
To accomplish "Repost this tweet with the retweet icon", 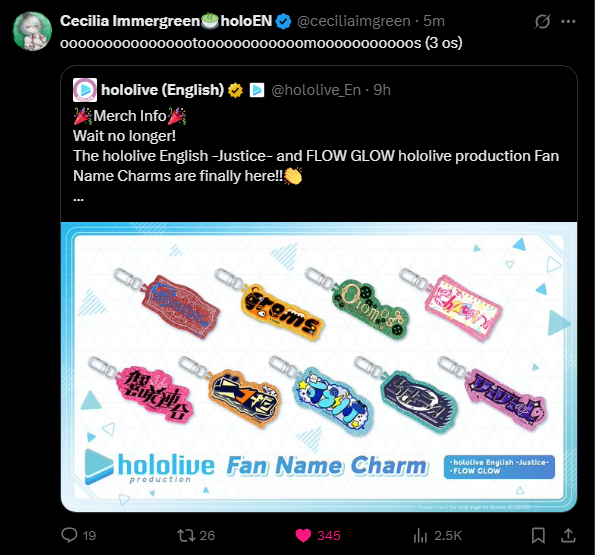I will tap(186, 535).
